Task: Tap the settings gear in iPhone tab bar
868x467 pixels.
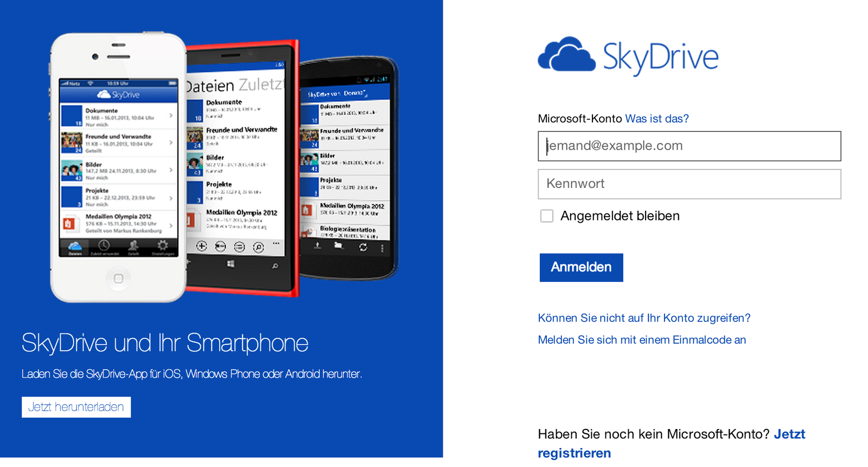Action: point(162,245)
